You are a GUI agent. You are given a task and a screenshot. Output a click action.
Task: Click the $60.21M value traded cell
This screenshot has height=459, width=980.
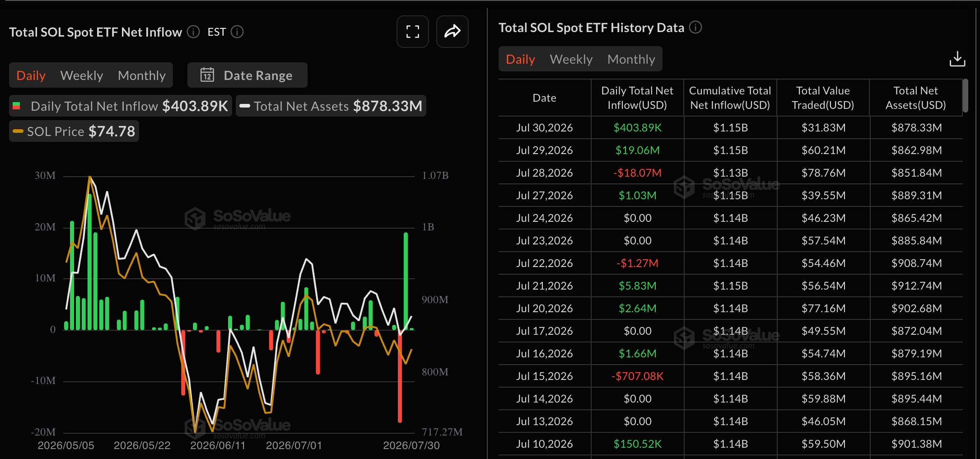point(823,150)
